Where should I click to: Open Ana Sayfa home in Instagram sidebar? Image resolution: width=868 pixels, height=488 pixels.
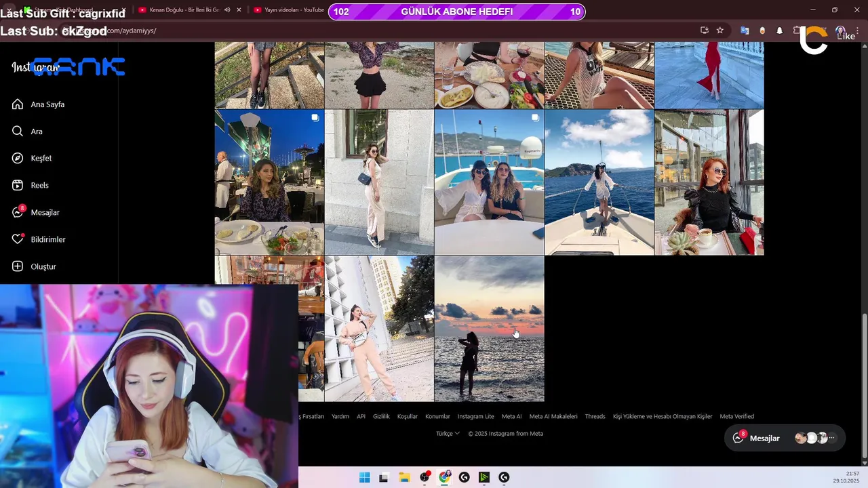tap(38, 104)
